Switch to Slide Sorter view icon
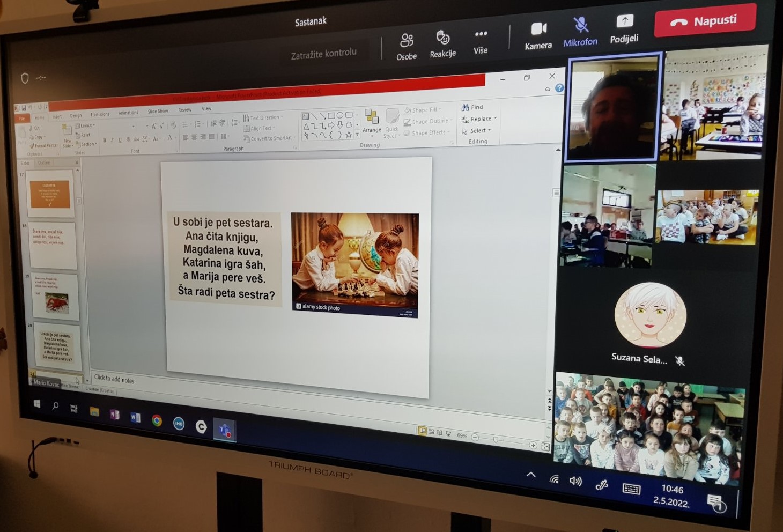Image resolution: width=783 pixels, height=532 pixels. click(x=431, y=431)
